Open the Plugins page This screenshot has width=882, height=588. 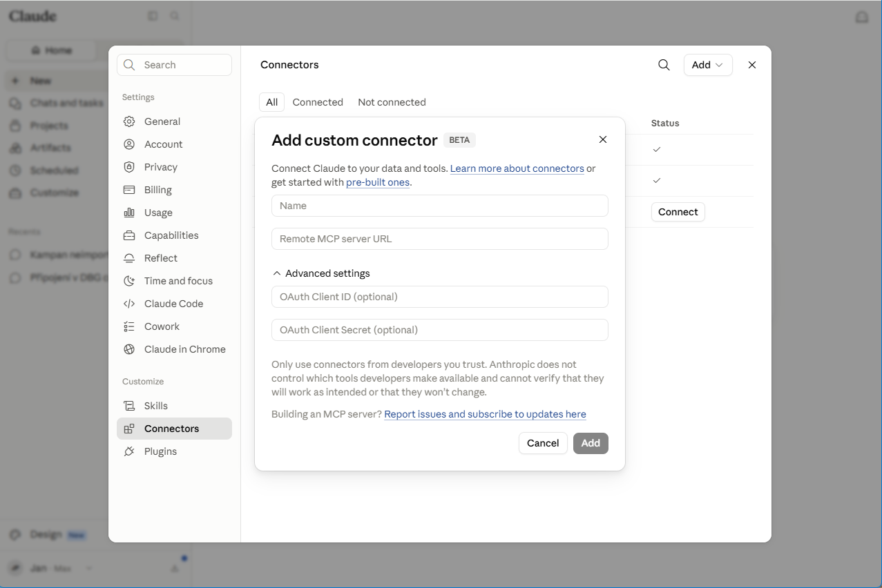pos(174,451)
